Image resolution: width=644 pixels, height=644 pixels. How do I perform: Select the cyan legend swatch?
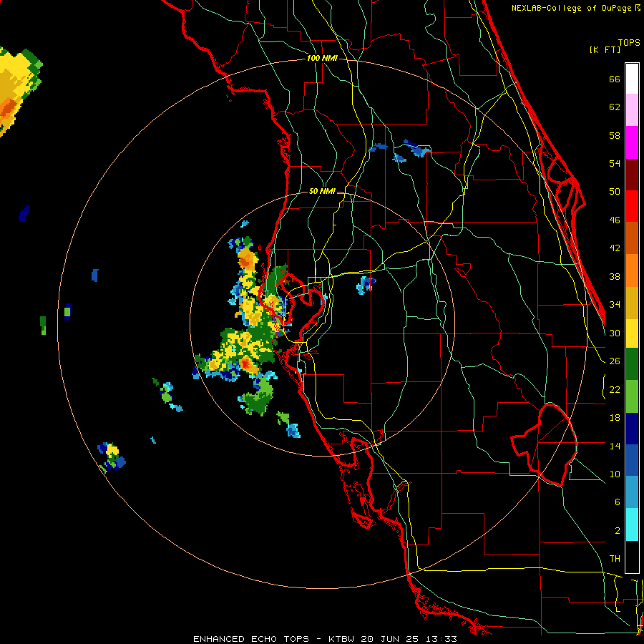(632, 525)
